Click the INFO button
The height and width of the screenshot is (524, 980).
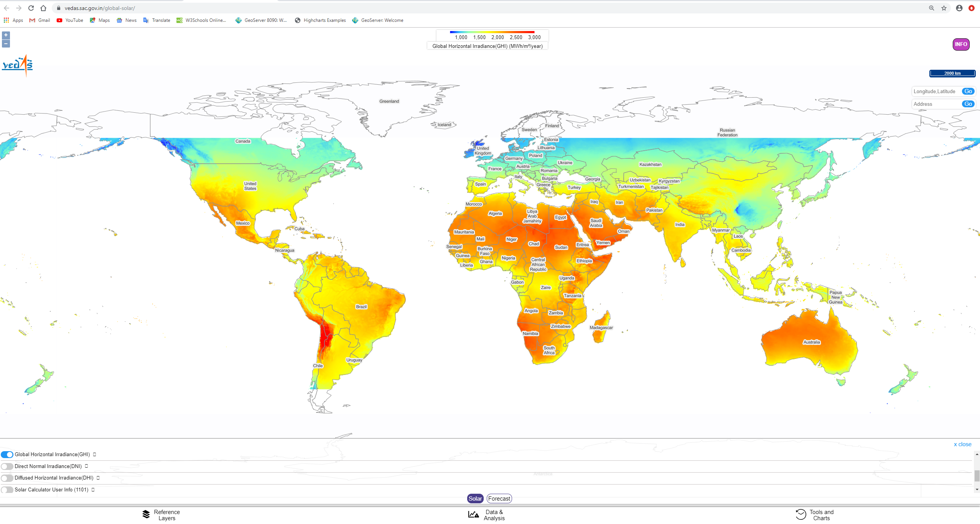coord(961,44)
